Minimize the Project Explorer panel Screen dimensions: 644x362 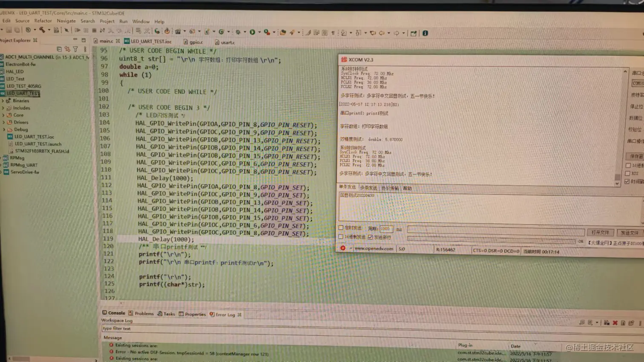click(75, 40)
